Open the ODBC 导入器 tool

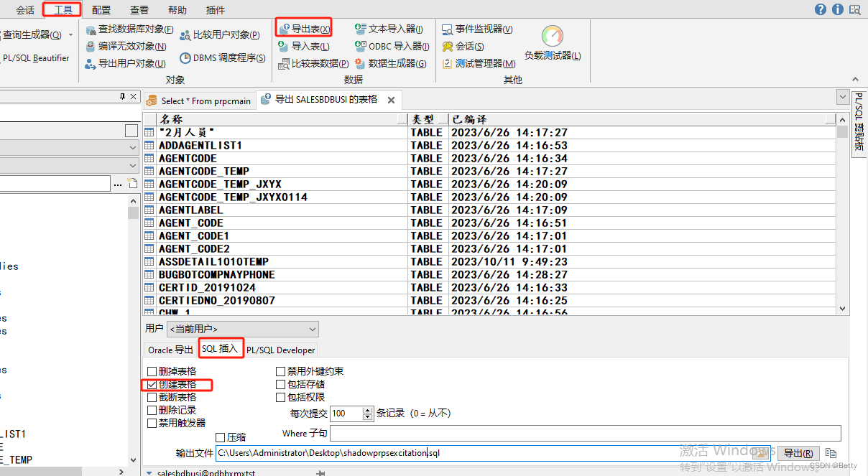click(x=392, y=46)
